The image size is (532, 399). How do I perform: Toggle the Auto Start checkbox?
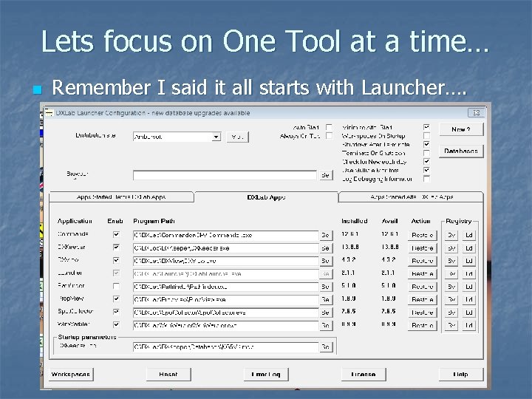pyautogui.click(x=328, y=127)
